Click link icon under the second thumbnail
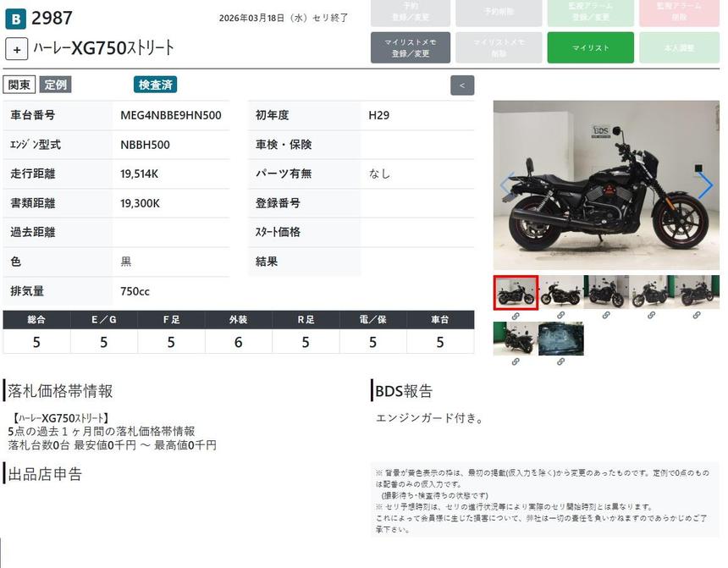The image size is (728, 568). click(x=560, y=316)
